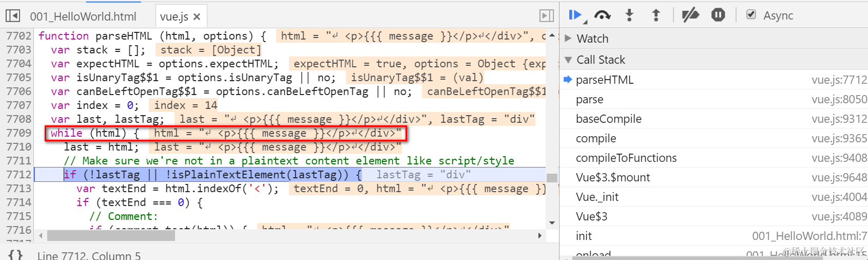The height and width of the screenshot is (260, 868).
Task: Select the parse call stack frame
Action: click(x=714, y=99)
